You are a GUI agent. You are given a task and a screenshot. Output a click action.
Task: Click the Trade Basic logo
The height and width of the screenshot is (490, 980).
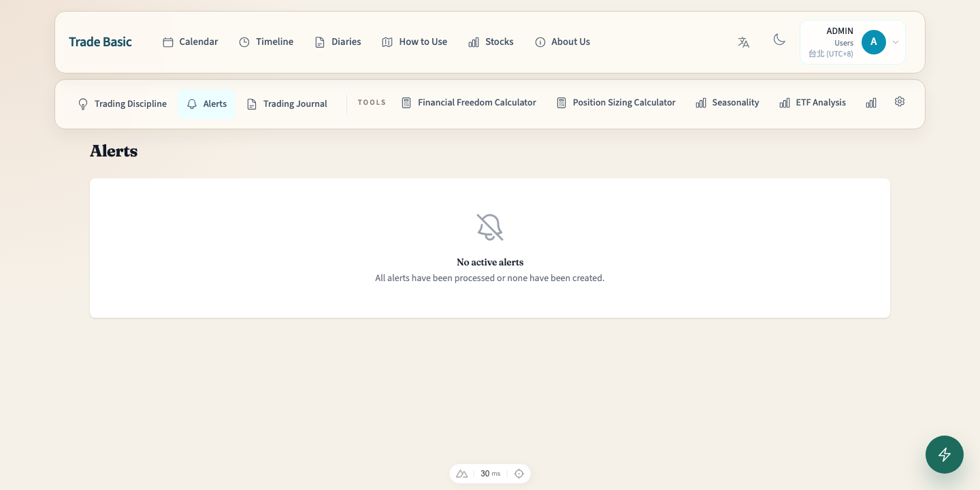(100, 42)
